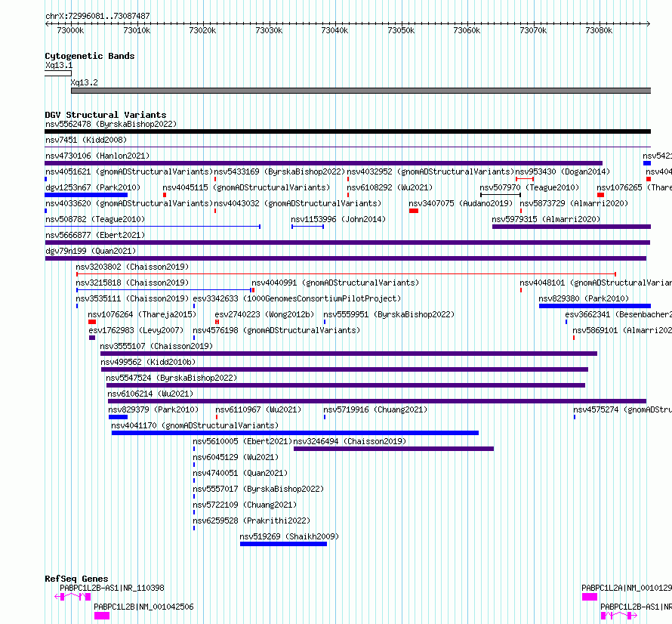This screenshot has width=672, height=624.
Task: Click nsv5666877 (Ebert2021) label
Action: [95, 235]
